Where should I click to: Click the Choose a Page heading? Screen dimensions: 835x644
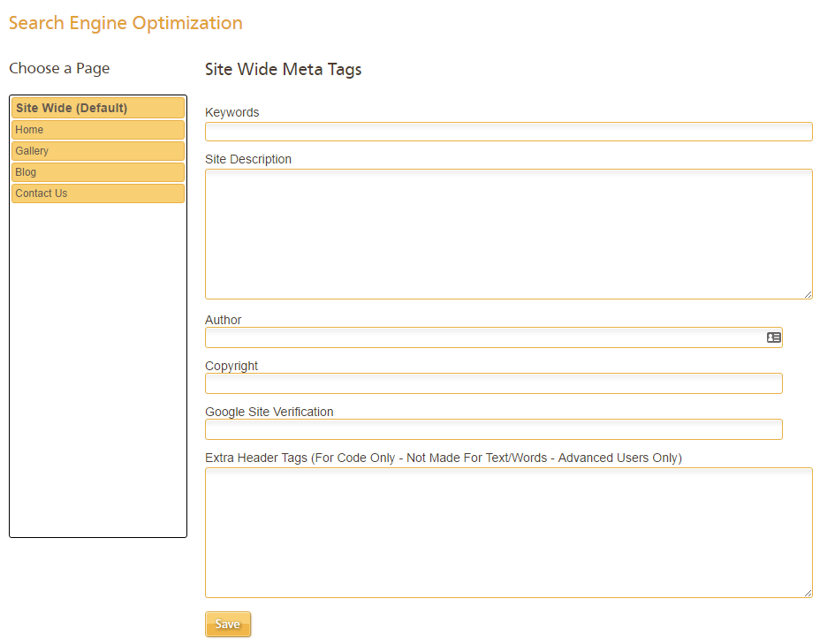60,69
